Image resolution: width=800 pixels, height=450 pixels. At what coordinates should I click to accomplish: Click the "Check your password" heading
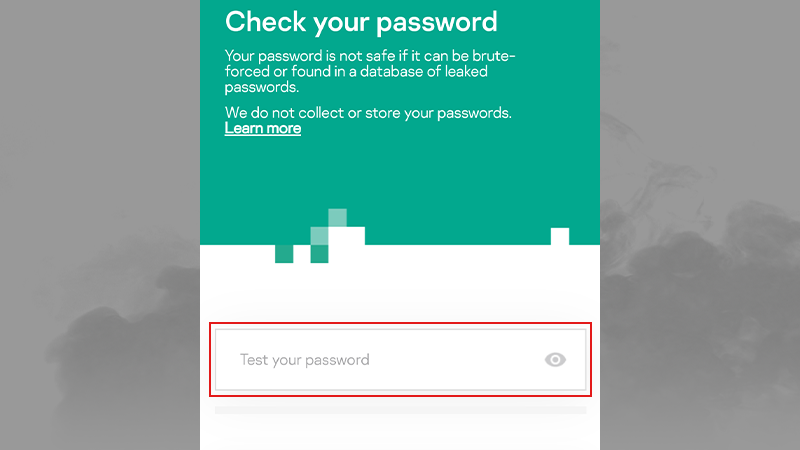click(x=361, y=21)
